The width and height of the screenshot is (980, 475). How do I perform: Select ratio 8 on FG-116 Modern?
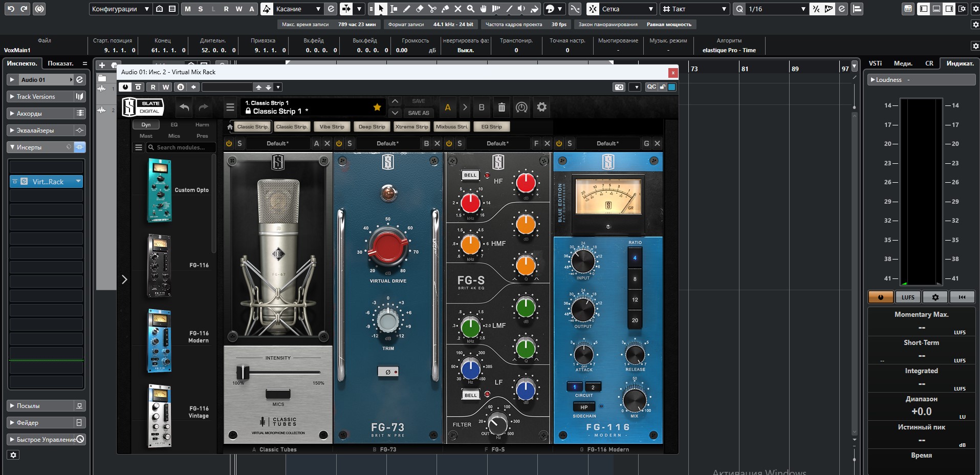635,279
